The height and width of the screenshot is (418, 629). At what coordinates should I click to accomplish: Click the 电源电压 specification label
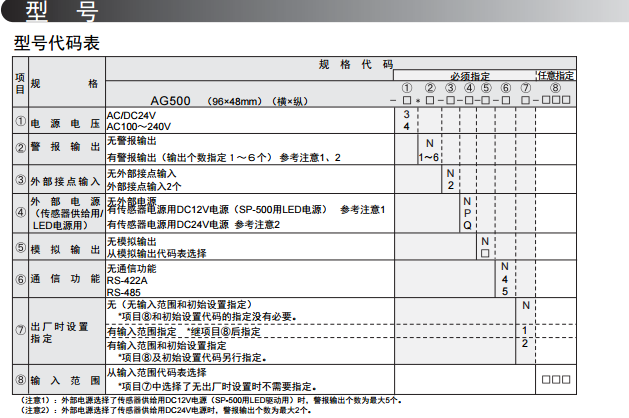[x=65, y=123]
